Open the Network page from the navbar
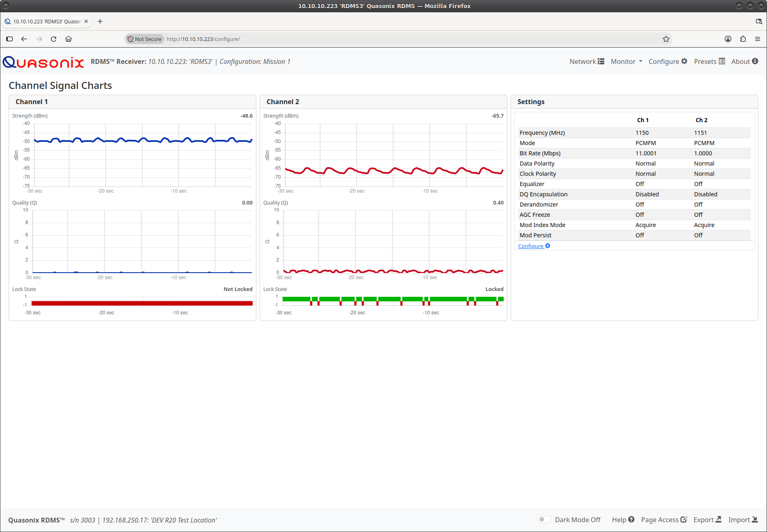767x532 pixels. [587, 61]
